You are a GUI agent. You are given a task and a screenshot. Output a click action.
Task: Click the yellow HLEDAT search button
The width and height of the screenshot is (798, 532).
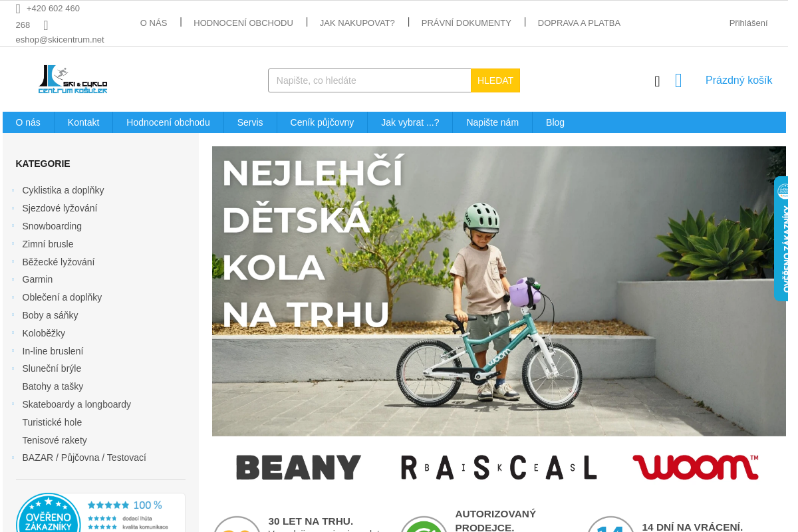(x=495, y=80)
